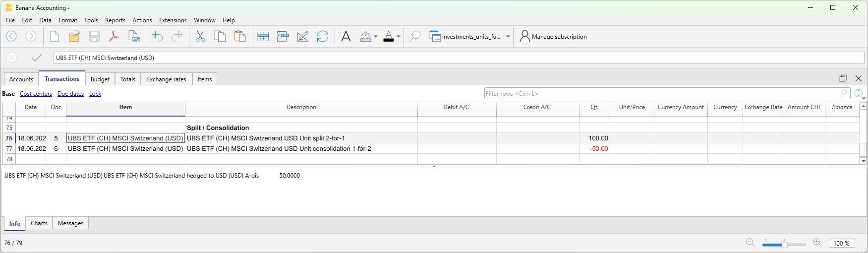Click the check accounting icon
868x253 pixels.
pos(303,36)
